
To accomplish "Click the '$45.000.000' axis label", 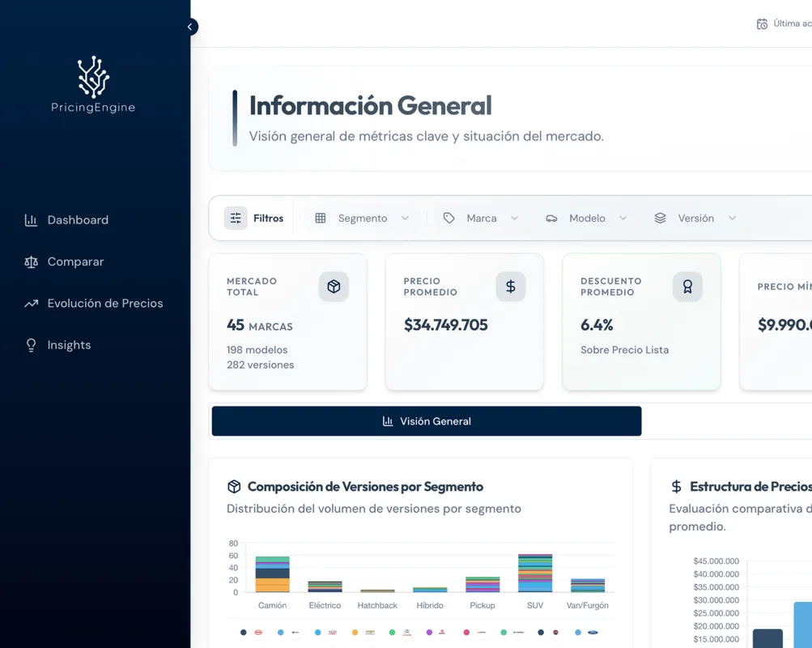I will [x=716, y=561].
